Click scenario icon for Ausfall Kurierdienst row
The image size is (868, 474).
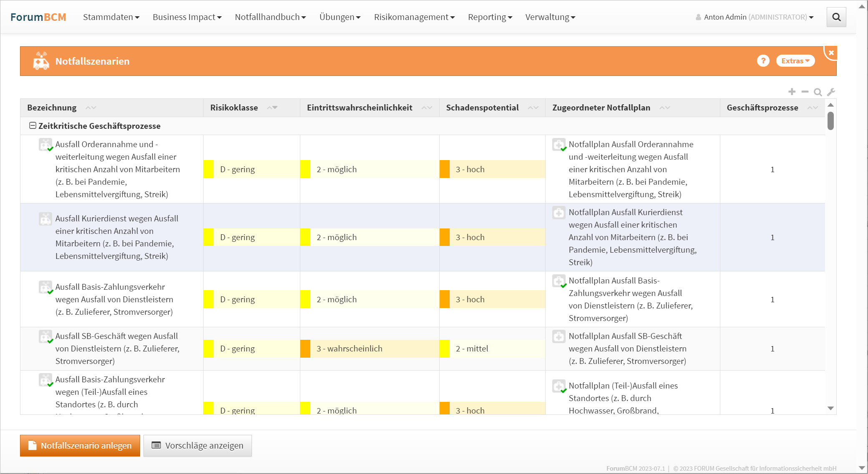45,219
